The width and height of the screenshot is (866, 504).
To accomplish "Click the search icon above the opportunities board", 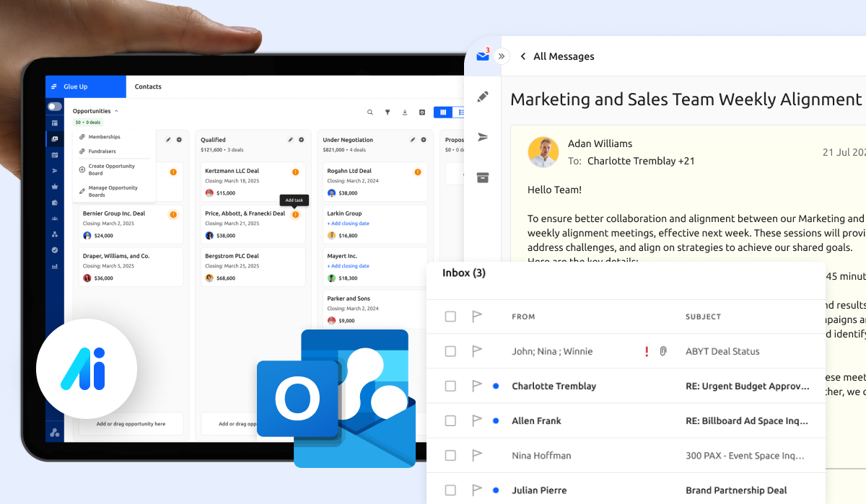I will (x=369, y=112).
